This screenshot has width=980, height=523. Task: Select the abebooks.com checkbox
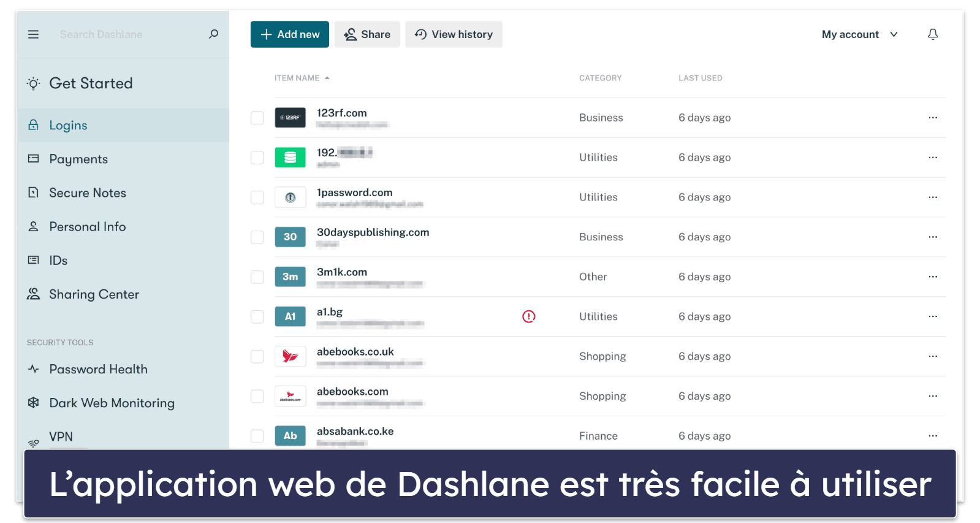pos(257,396)
